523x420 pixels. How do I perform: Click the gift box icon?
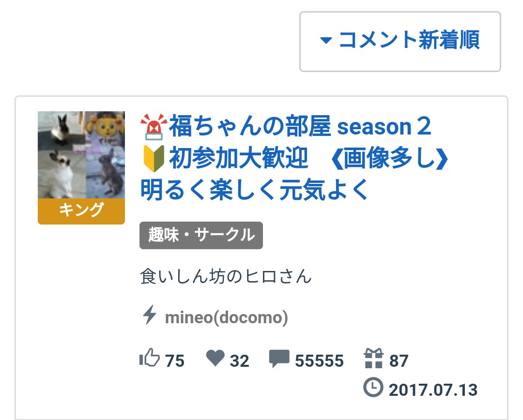coord(373,358)
